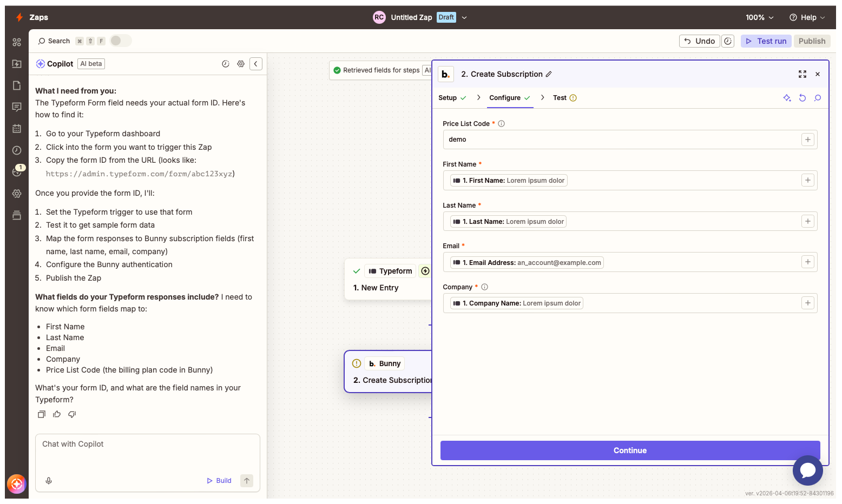
Task: Open sidebar settings gear icon
Action: click(x=16, y=194)
